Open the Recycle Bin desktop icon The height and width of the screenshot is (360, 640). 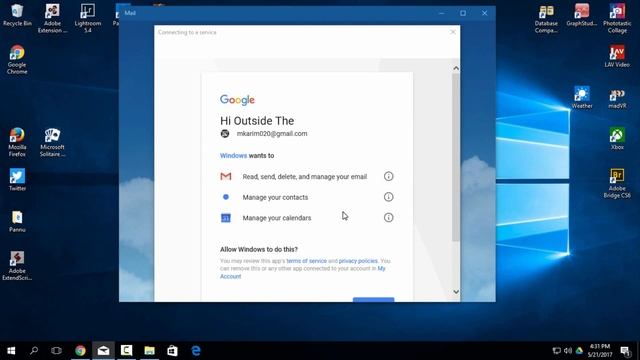(17, 15)
